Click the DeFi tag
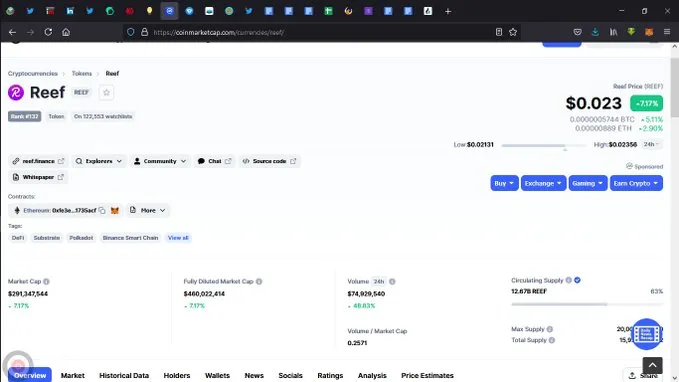The height and width of the screenshot is (382, 679). pyautogui.click(x=18, y=238)
